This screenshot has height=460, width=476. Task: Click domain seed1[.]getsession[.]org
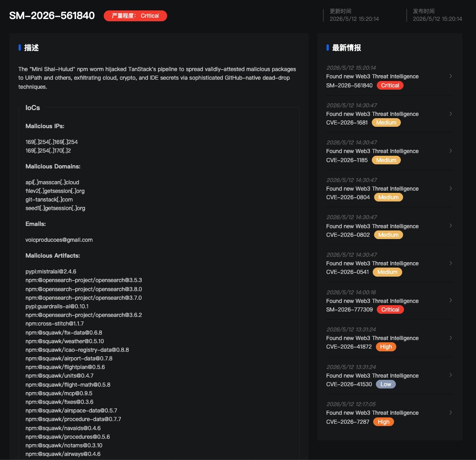[55, 208]
